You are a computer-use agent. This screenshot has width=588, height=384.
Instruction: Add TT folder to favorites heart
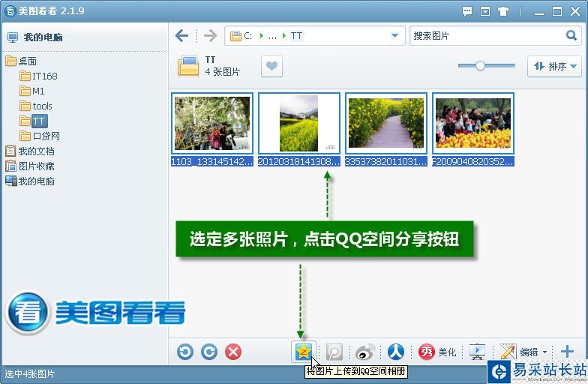271,66
